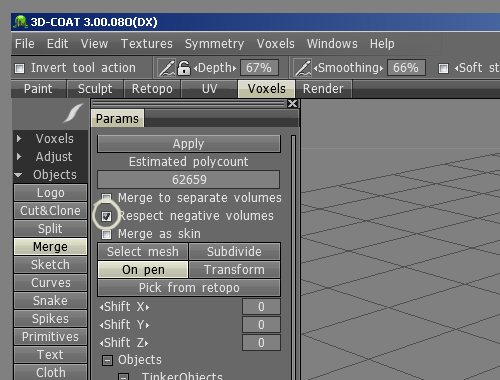Expand the Adjust tool group
The image size is (500, 380).
[x=19, y=156]
